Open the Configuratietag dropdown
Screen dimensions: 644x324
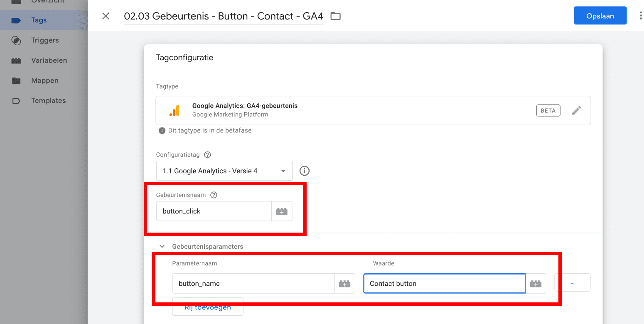pos(224,171)
